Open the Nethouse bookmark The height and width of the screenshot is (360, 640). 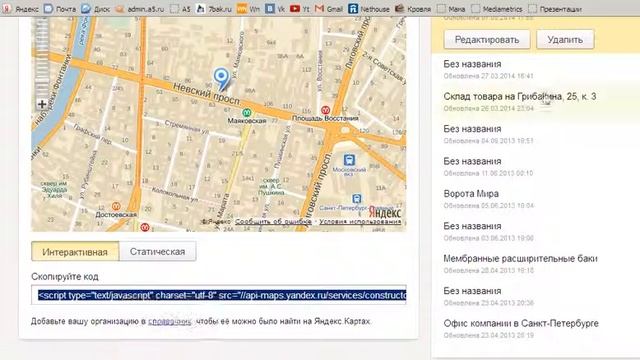point(369,9)
